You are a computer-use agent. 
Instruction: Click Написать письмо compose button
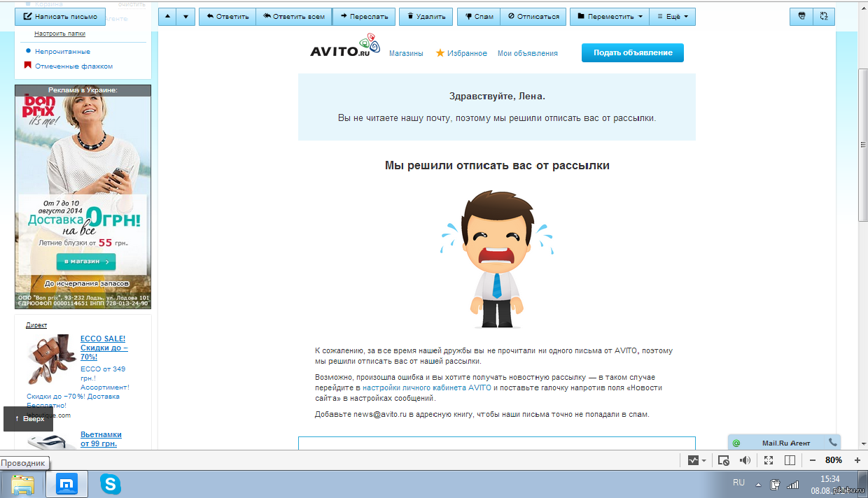pyautogui.click(x=60, y=16)
